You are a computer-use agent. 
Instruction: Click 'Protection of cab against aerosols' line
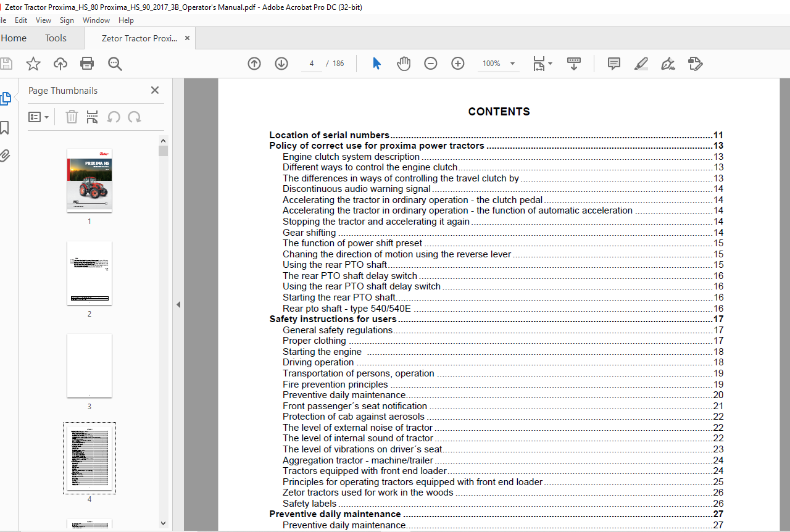tap(503, 417)
